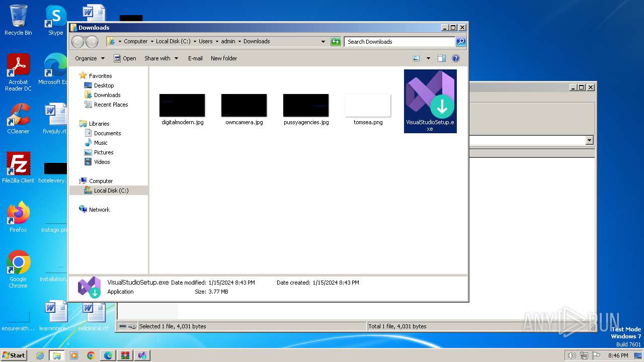The width and height of the screenshot is (644, 362).
Task: Click Users in the address breadcrumb
Action: tap(205, 42)
